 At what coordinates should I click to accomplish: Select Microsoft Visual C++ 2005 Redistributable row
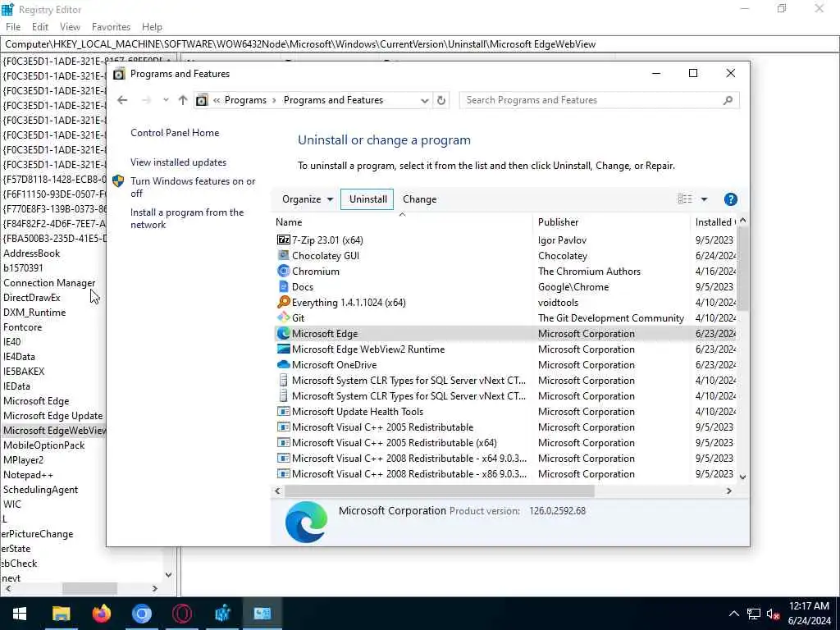pyautogui.click(x=505, y=427)
